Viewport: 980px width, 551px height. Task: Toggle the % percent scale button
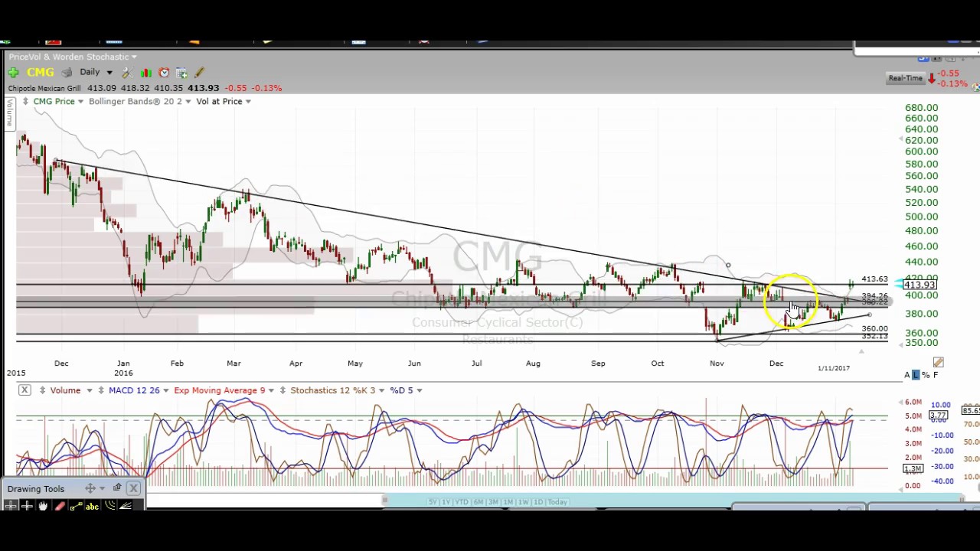click(x=926, y=375)
